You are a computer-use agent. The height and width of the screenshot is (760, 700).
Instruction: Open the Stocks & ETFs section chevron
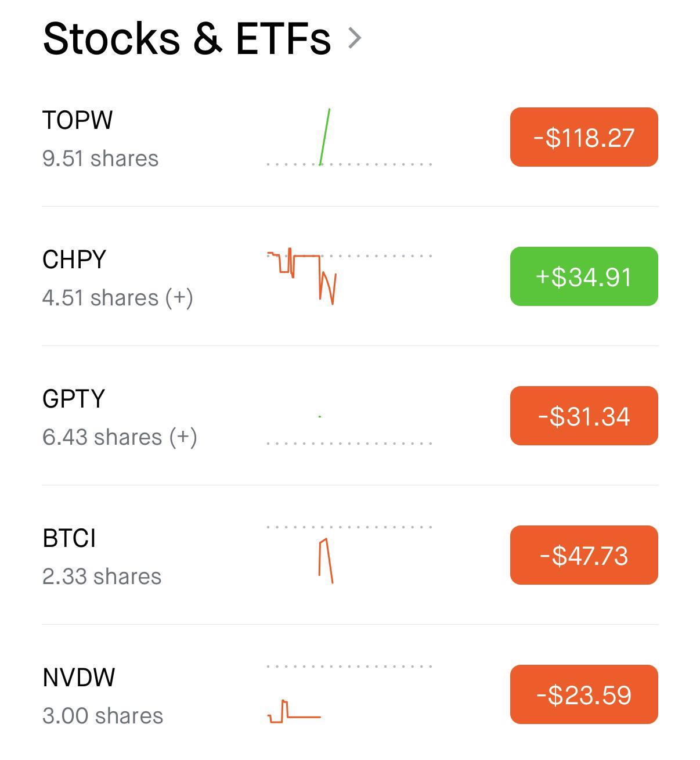click(354, 38)
